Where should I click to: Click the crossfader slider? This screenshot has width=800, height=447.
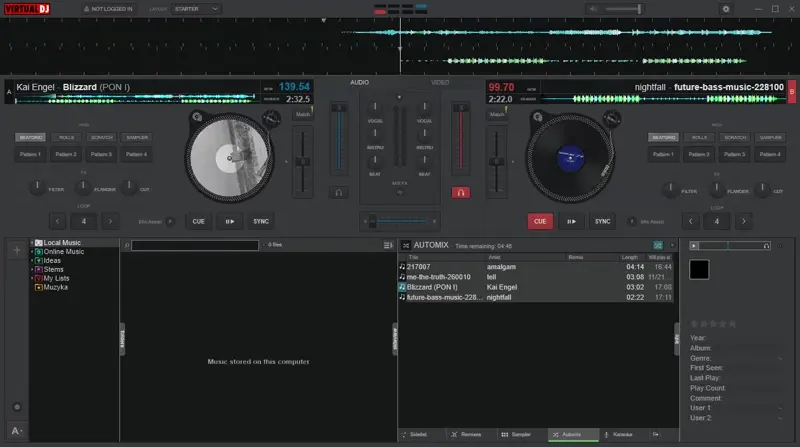point(400,221)
